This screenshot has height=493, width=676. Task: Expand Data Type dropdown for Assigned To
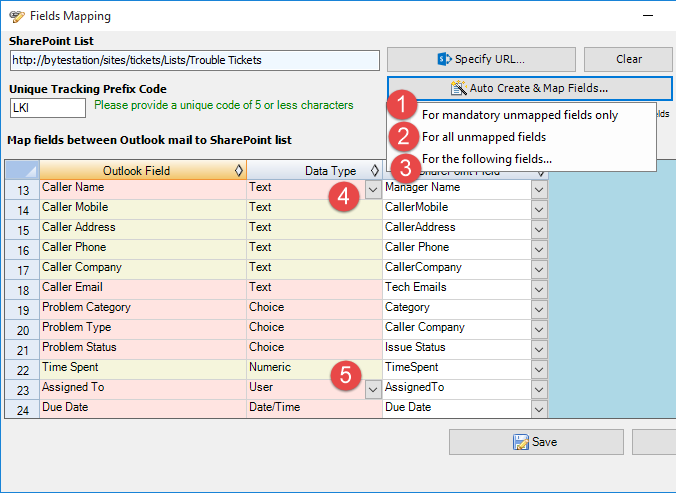pyautogui.click(x=373, y=388)
